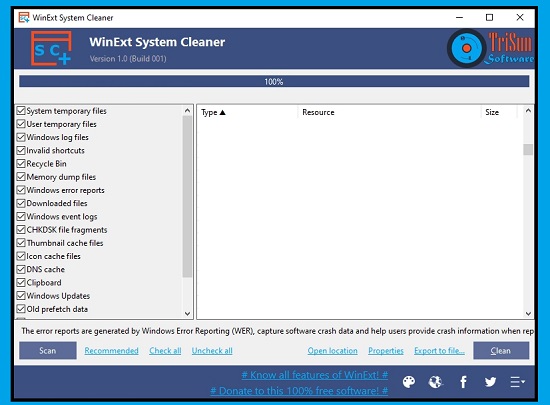Open the color theme palette icon

pyautogui.click(x=409, y=382)
